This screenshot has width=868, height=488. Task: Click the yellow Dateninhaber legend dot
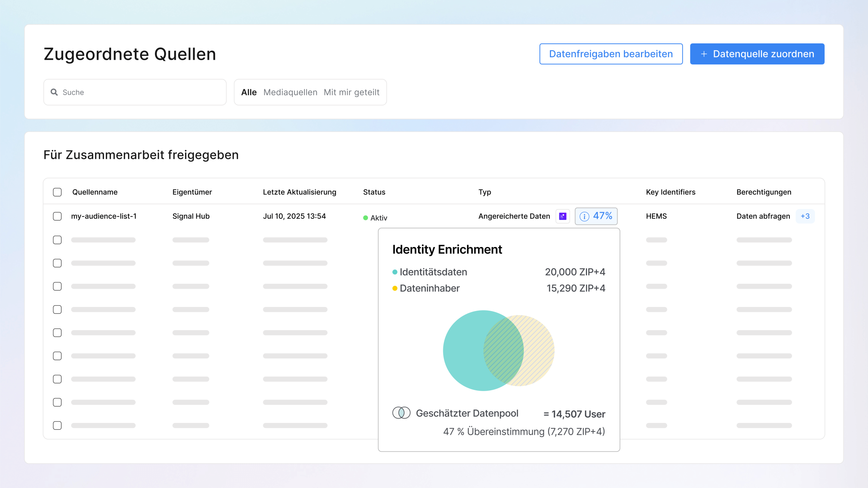click(x=395, y=288)
